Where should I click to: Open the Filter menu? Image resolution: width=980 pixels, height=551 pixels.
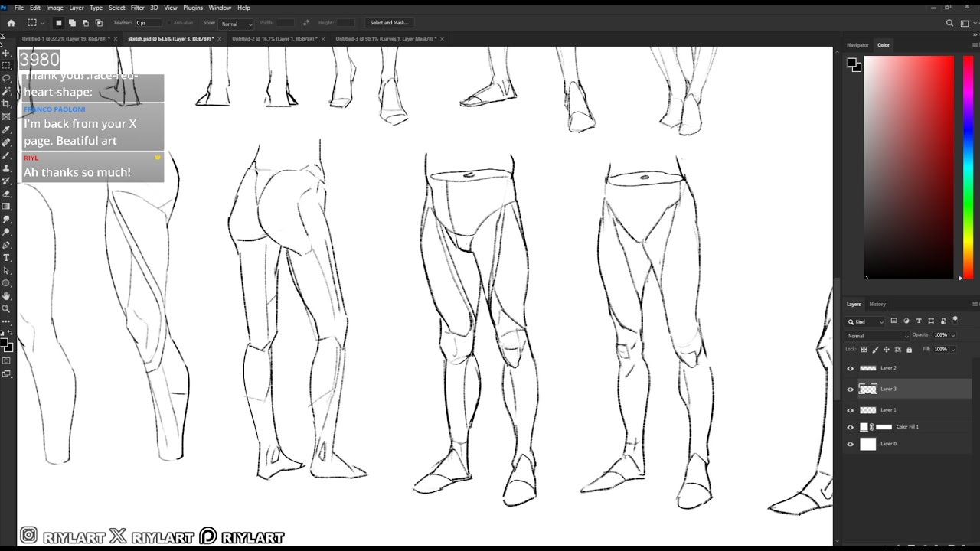[137, 8]
